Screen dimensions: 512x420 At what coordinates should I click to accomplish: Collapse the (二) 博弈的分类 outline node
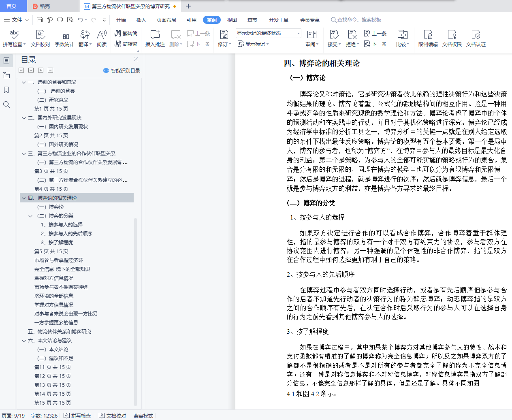point(30,216)
